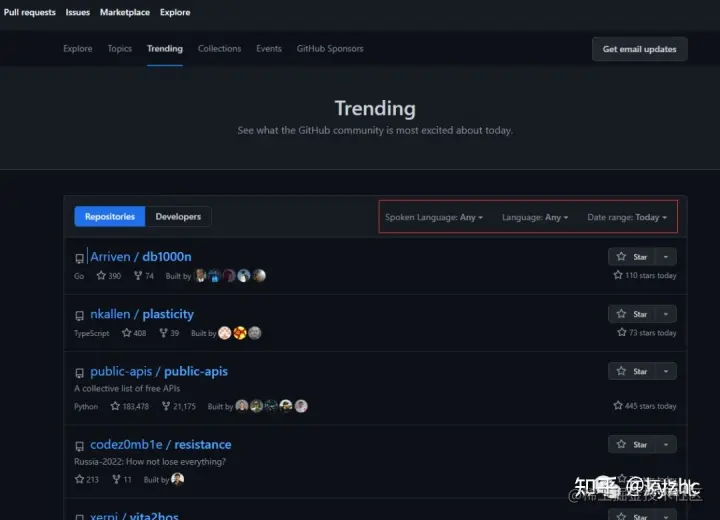View plasticity forks count 39

[169, 333]
